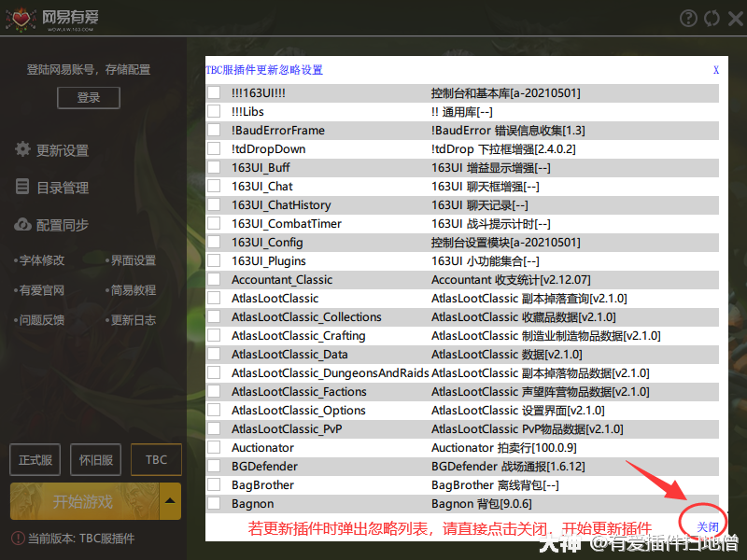Check the !!!163UI!!! addon checkbox
Image resolution: width=747 pixels, height=560 pixels.
pos(214,92)
